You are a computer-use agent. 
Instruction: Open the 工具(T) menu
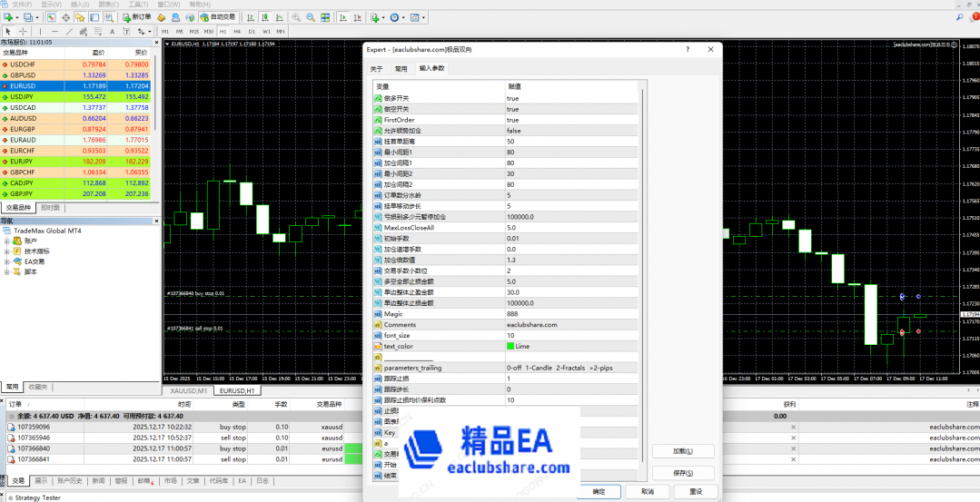click(138, 5)
